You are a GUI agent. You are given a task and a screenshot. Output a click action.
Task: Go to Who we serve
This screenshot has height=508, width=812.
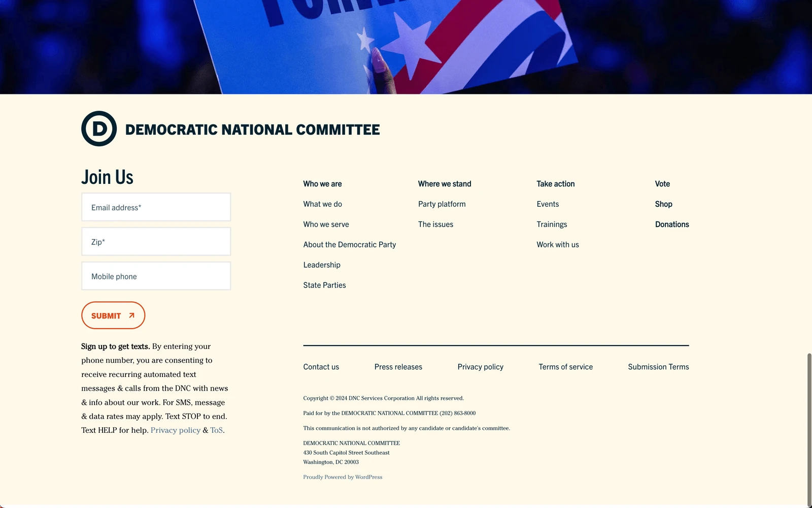pos(326,225)
